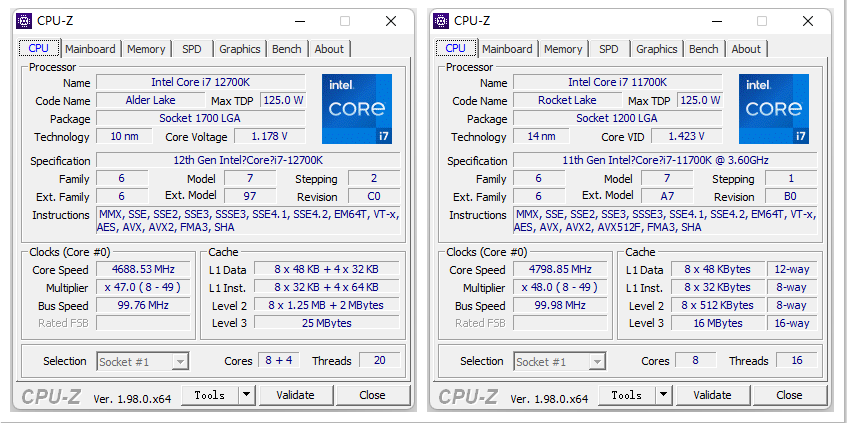Click the Level 3 cache value 25 MBytes
The width and height of the screenshot is (847, 423).
pos(327,323)
